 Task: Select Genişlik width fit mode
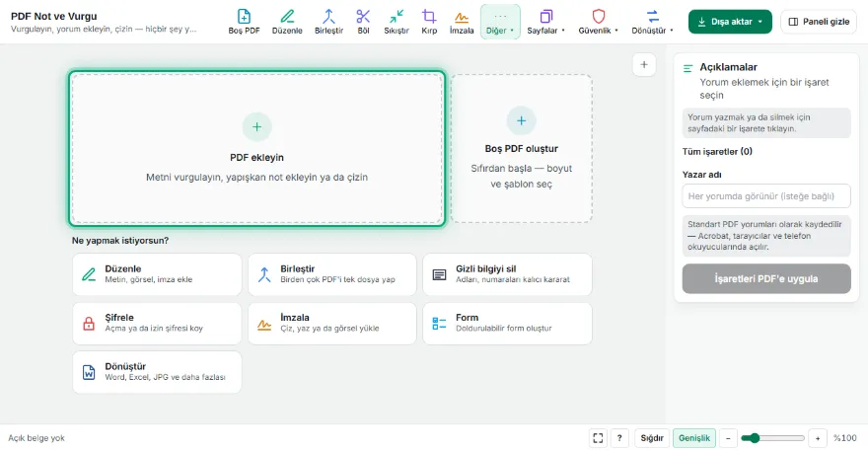tap(694, 438)
